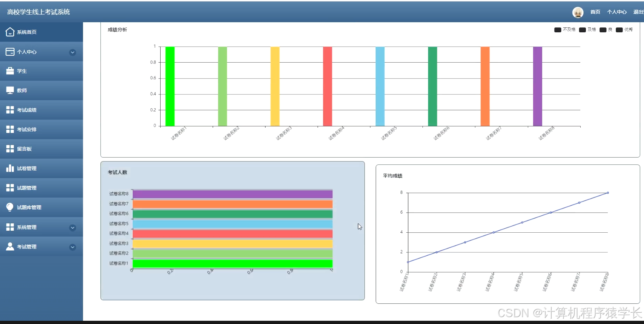Click the 考试人数 chart title
644x324 pixels.
(x=117, y=173)
